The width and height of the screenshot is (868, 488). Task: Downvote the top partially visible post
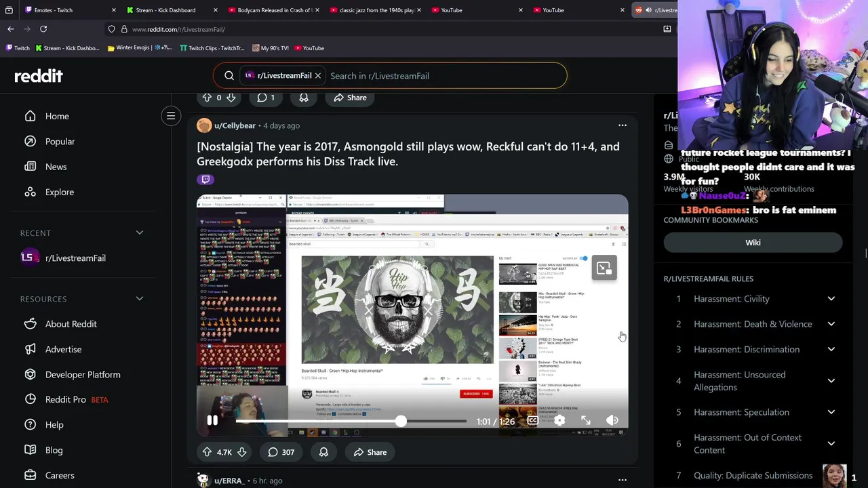coord(231,98)
